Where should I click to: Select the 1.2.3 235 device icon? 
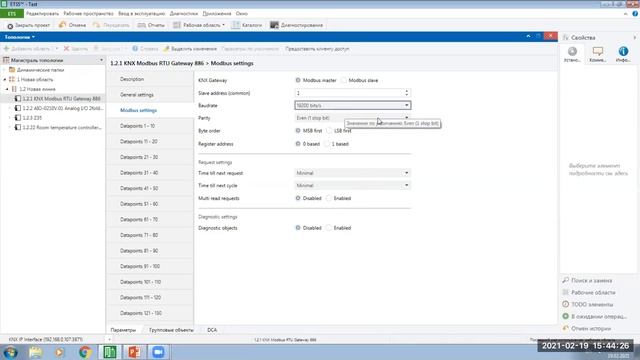18,118
